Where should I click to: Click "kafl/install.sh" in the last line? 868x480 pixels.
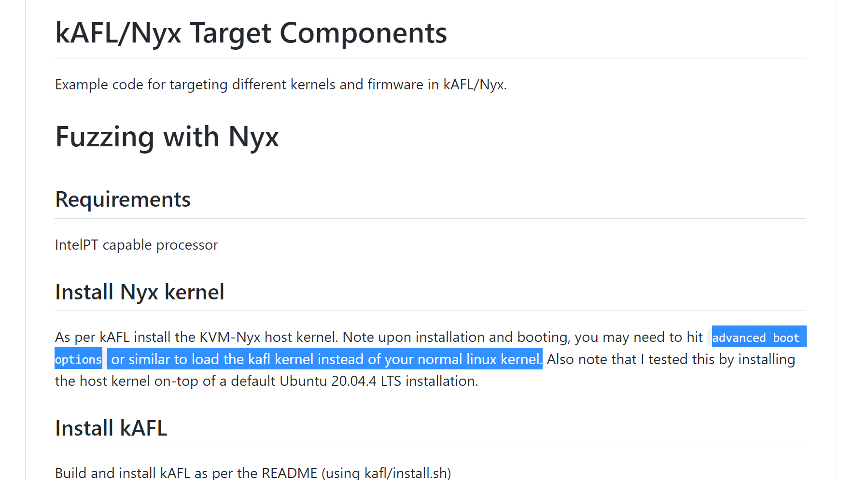click(x=405, y=472)
